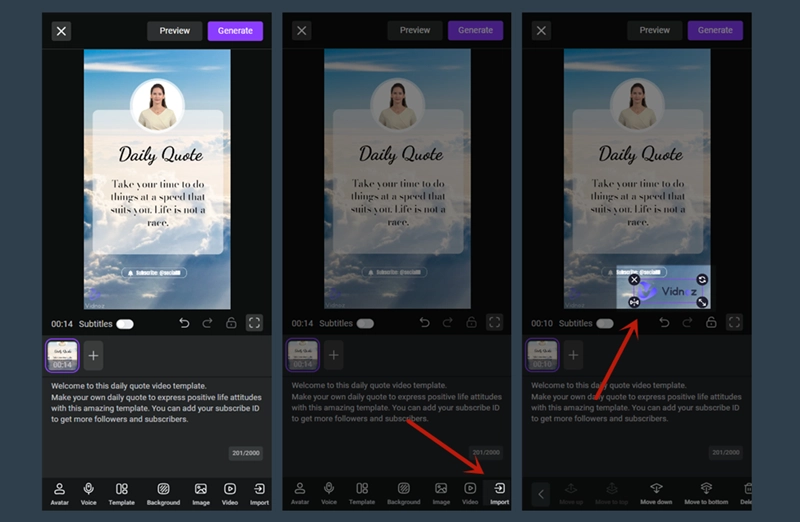Select the avatar circle in the left screen canvas

pos(157,106)
